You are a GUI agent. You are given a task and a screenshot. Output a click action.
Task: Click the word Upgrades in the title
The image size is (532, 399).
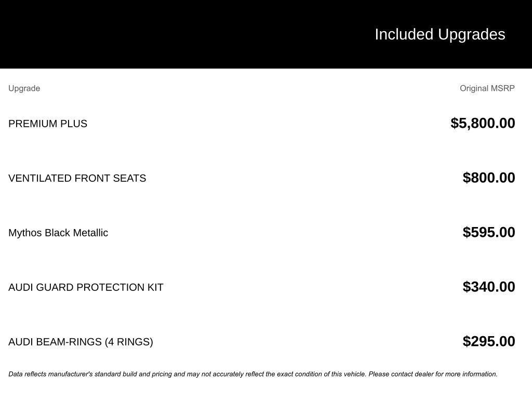(x=472, y=34)
